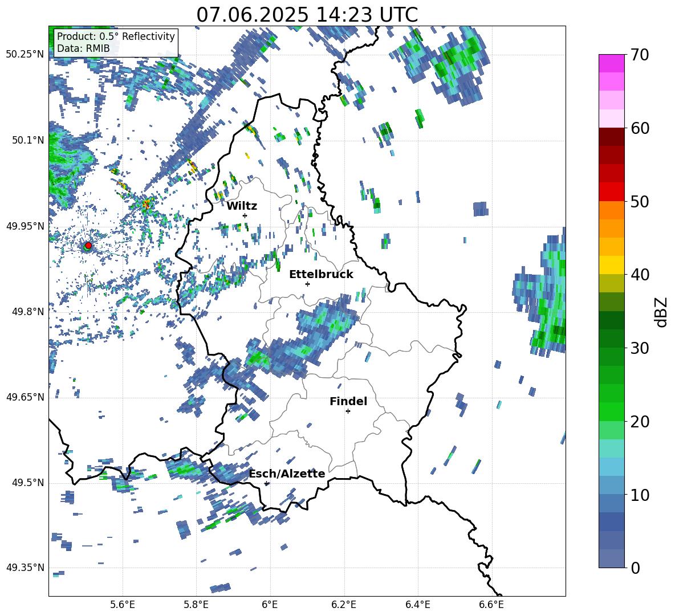Click the bright green colorbar segment at 20

[612, 411]
